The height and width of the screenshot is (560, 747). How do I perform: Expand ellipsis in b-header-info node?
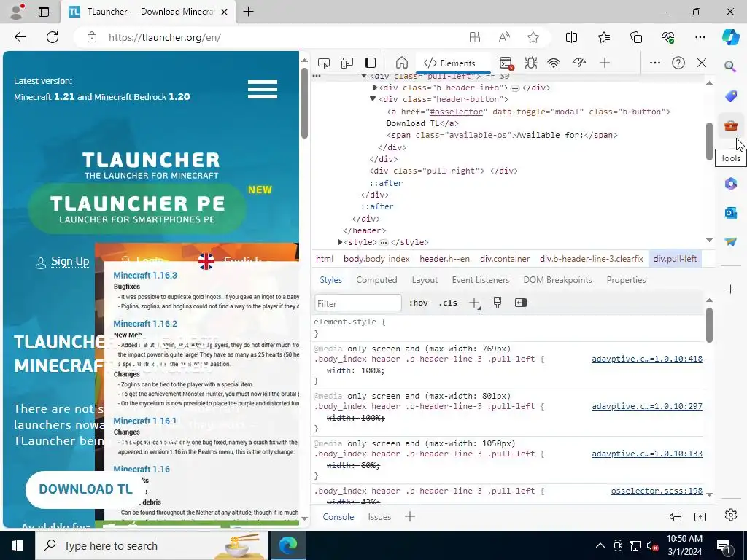pyautogui.click(x=514, y=88)
